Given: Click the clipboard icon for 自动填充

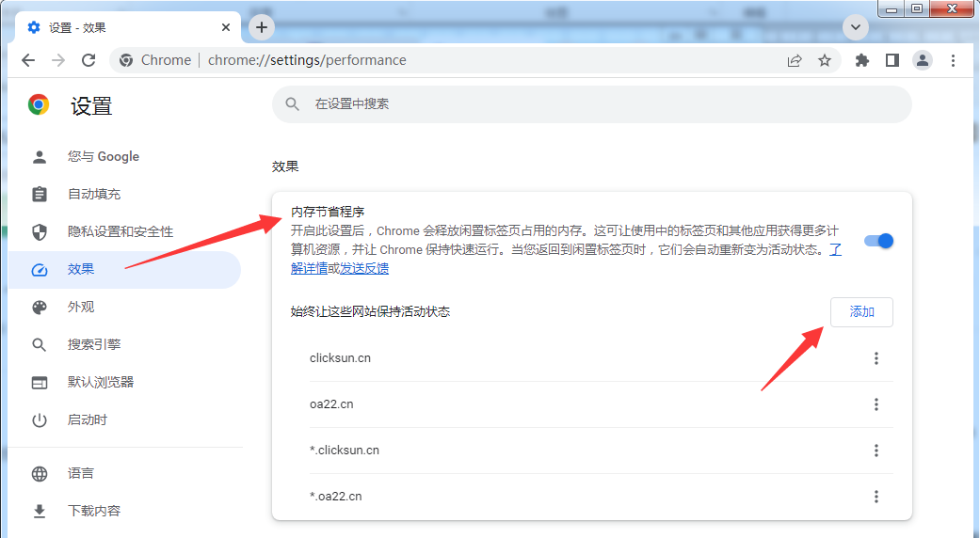Looking at the screenshot, I should pyautogui.click(x=40, y=194).
